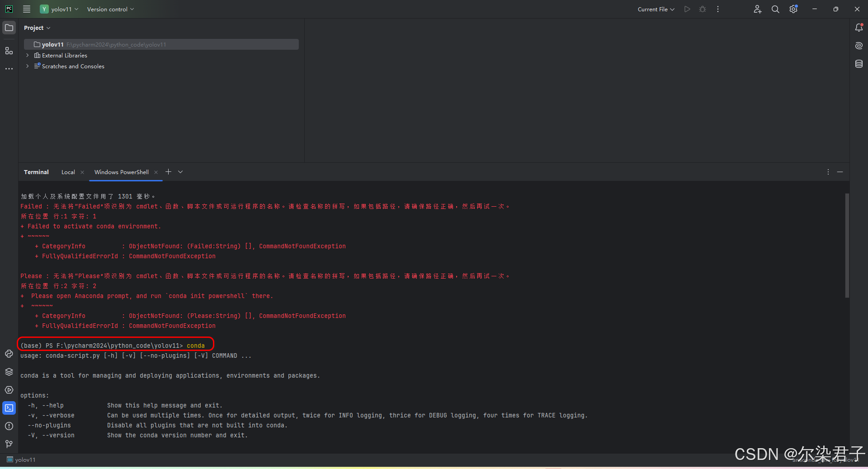Open the Structure tool window icon
The image size is (868, 469).
tap(9, 51)
